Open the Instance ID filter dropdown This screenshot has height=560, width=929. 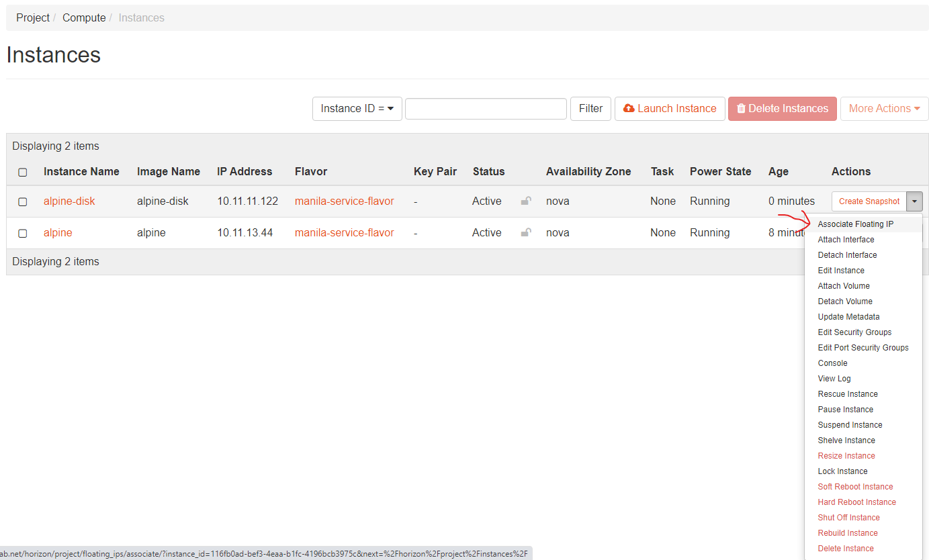357,109
